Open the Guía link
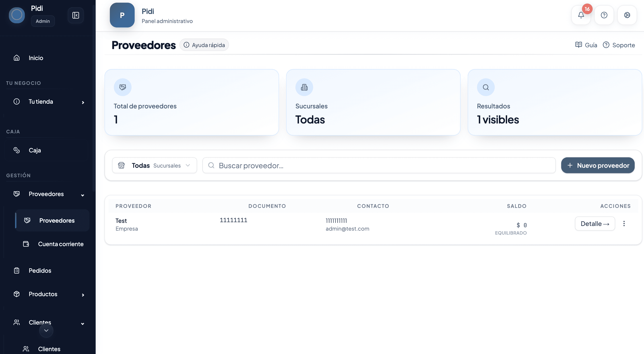Viewport: 644px width, 354px height. [x=586, y=45]
